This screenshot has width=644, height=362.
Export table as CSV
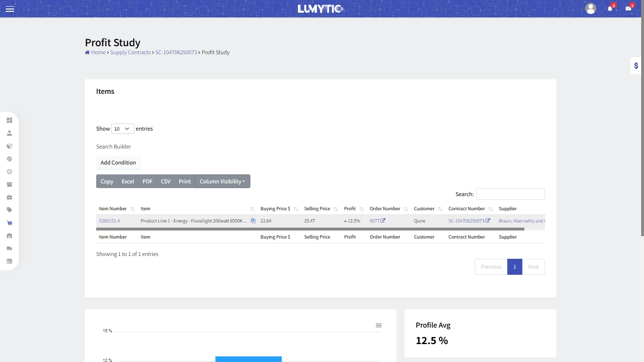[165, 181]
